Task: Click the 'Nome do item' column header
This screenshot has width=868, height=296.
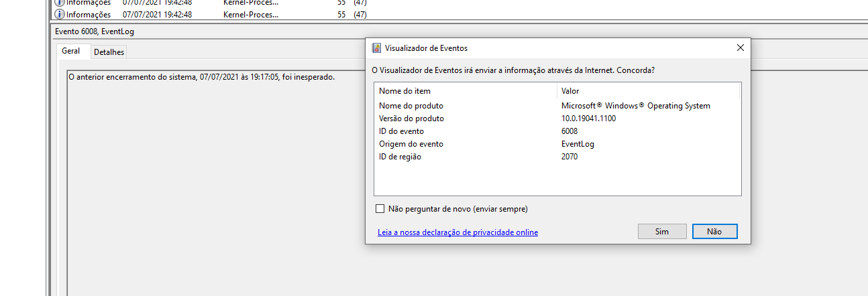Action: (404, 91)
